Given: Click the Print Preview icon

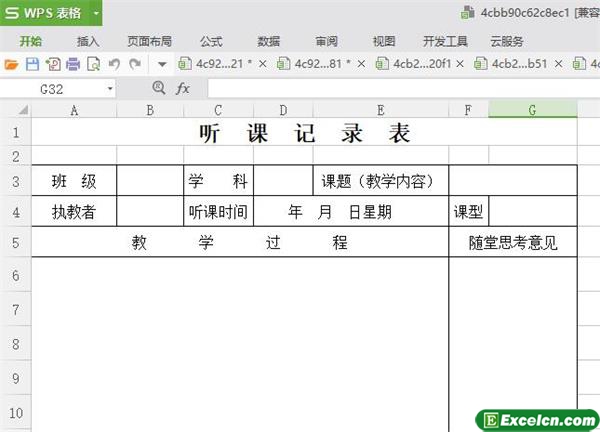Looking at the screenshot, I should 93,64.
